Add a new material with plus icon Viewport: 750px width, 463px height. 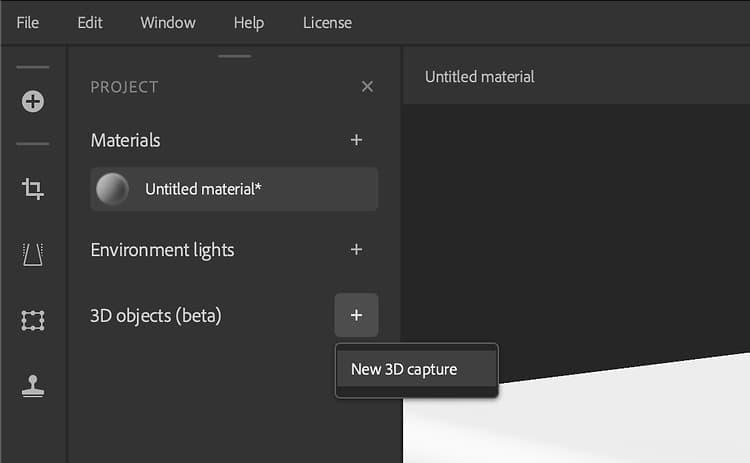coord(356,140)
